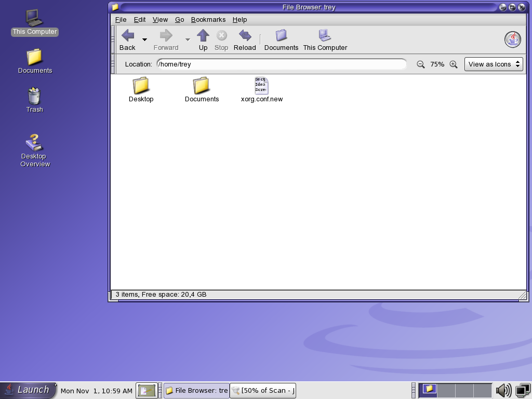
Task: Open the Bookmarks menu
Action: (208, 20)
